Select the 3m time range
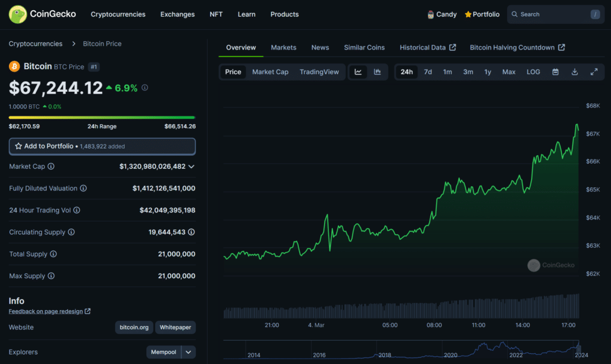 pyautogui.click(x=468, y=72)
